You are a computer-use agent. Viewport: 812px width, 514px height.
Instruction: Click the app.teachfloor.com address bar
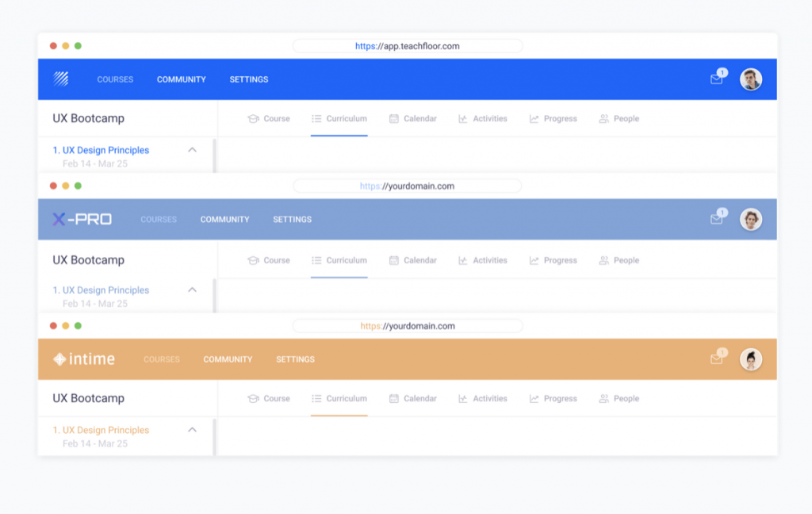(x=408, y=46)
